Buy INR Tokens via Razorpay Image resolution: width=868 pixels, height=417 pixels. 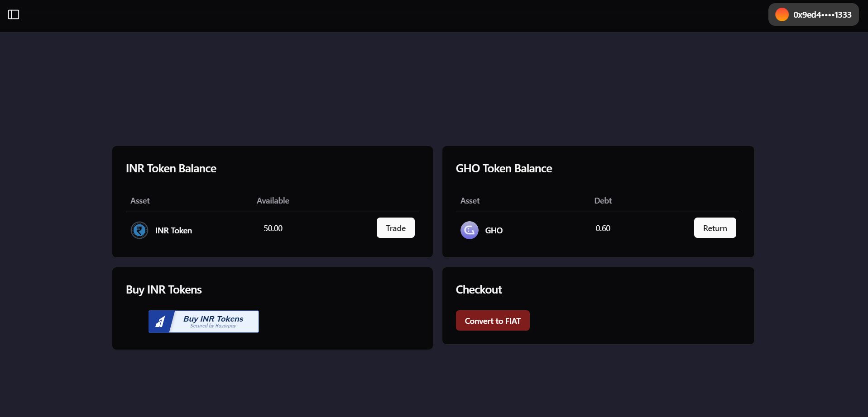pyautogui.click(x=204, y=322)
